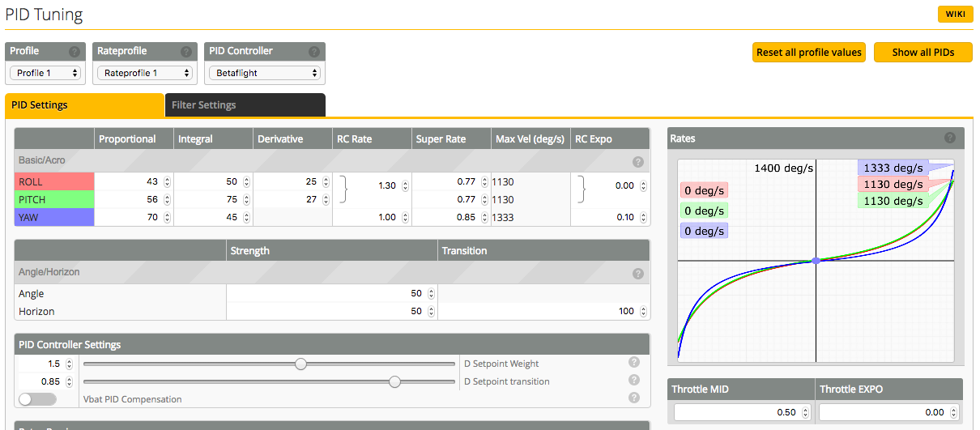Click help icon for Vbat PID Compensation
Viewport: 980px width, 430px height.
pos(634,398)
